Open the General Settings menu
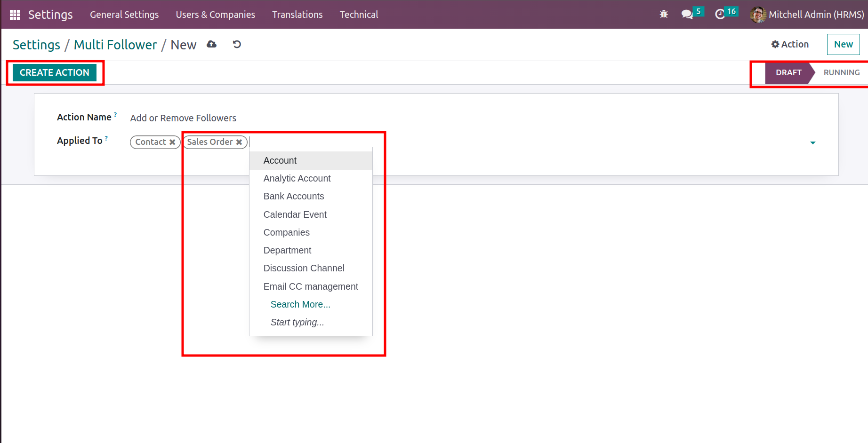Screen dimensions: 868x443 [x=124, y=15]
